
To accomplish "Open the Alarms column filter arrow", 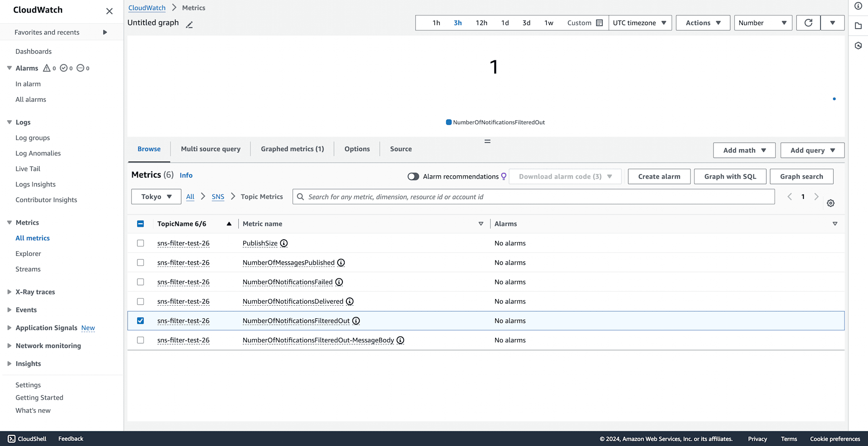I will point(835,224).
